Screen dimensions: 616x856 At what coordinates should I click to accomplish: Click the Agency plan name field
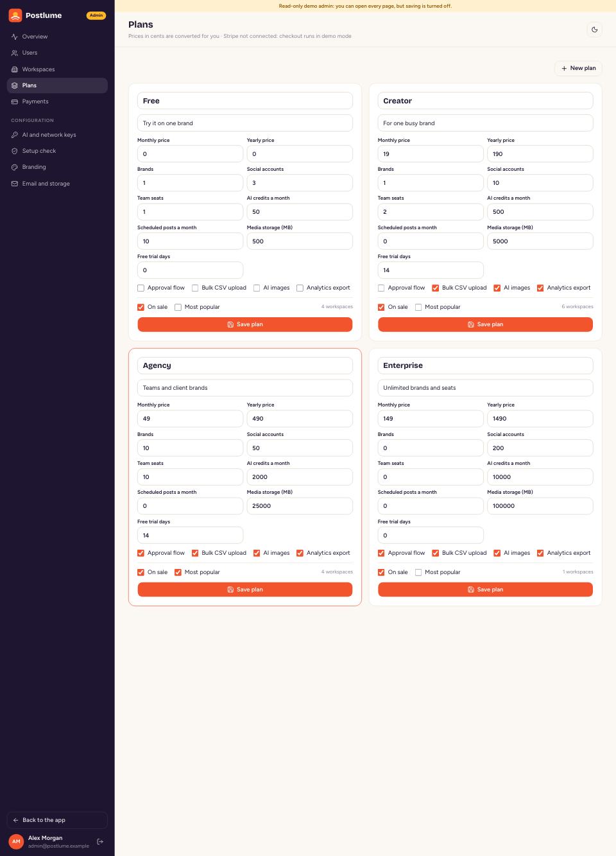(245, 365)
